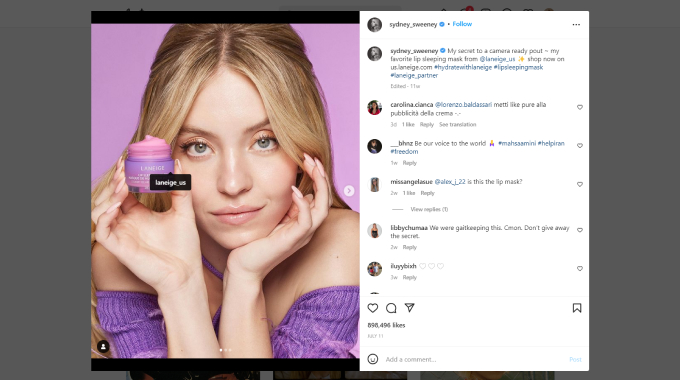Show tagged people icon on photo

tap(103, 347)
